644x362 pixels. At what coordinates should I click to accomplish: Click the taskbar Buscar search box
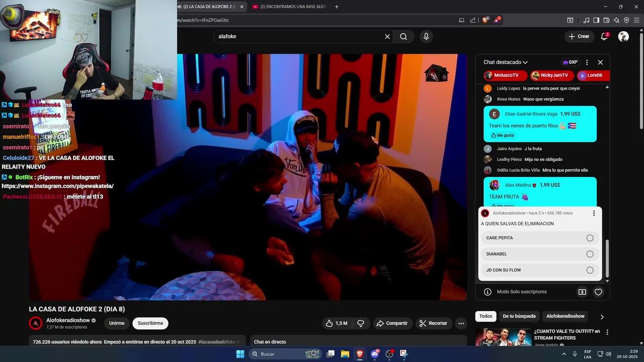(286, 354)
